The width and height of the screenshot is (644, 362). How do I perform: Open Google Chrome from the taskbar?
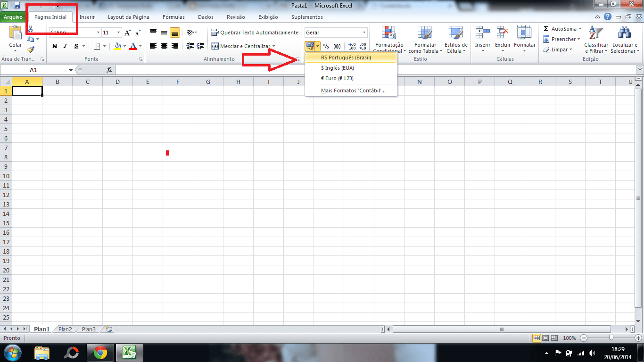[100, 353]
